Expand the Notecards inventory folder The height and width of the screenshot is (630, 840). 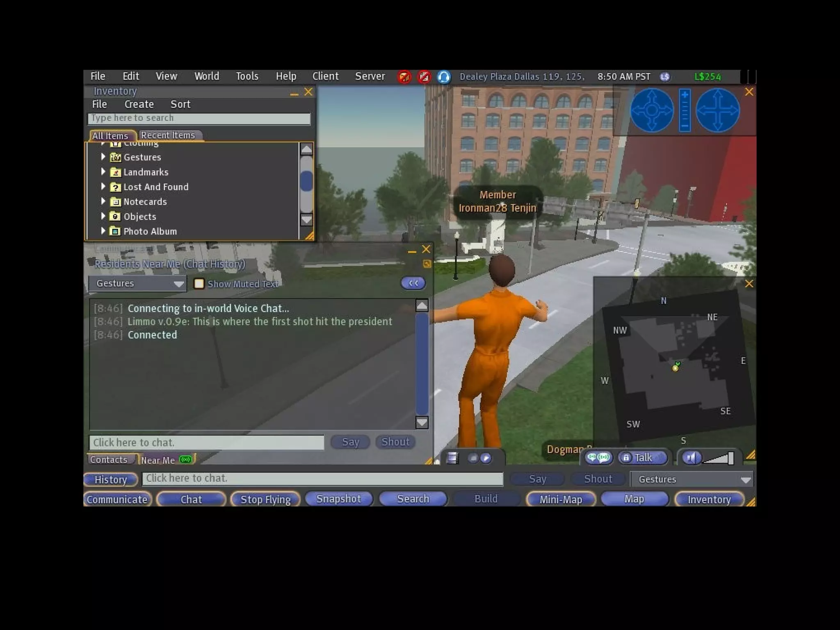(103, 201)
